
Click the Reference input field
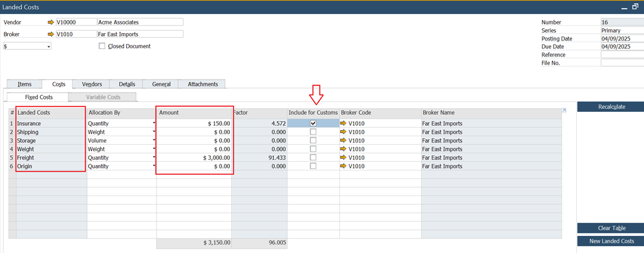pos(622,54)
